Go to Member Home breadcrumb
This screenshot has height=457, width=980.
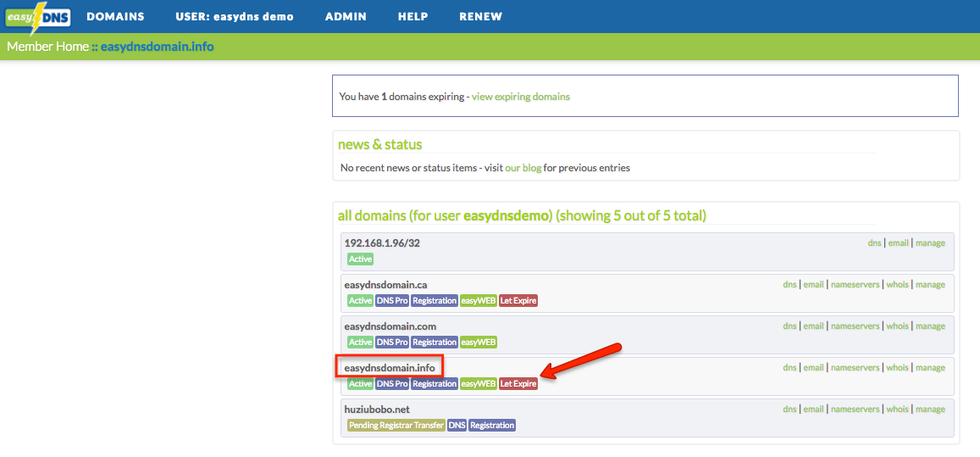pos(47,47)
